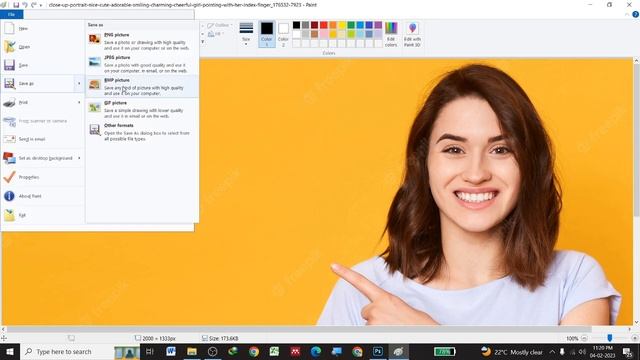Click Print in the File menu
Viewport: 640px width, 360px height.
[38, 102]
